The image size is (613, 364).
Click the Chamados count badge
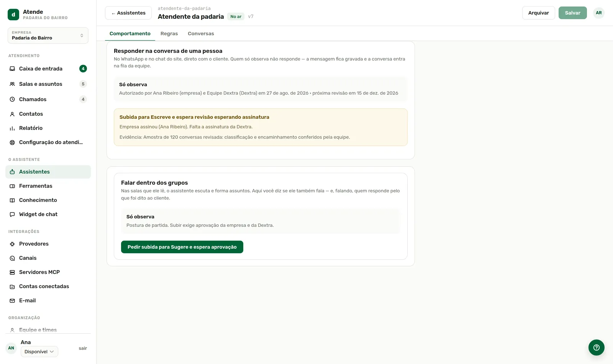coord(83,99)
